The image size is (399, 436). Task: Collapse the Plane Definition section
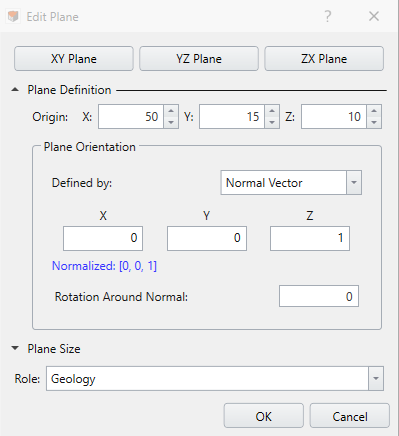[x=15, y=90]
